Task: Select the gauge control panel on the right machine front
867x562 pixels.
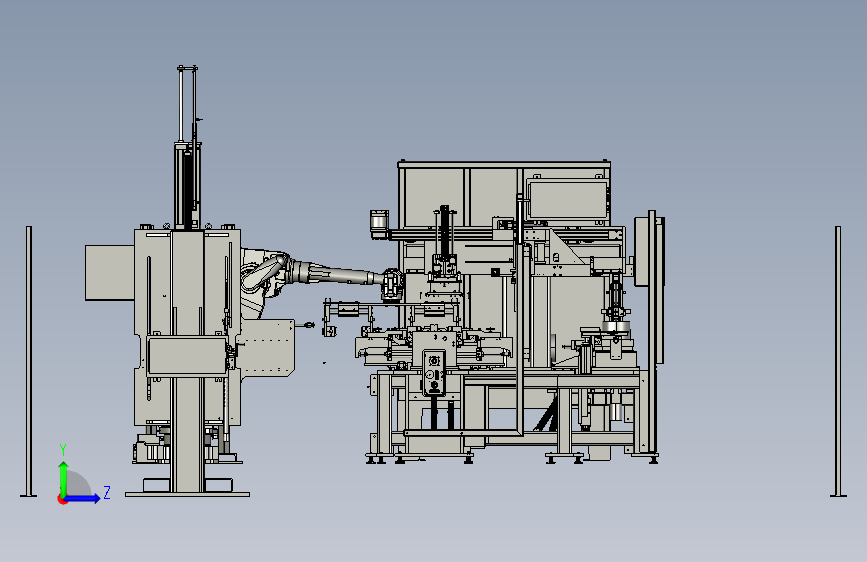Action: pyautogui.click(x=434, y=373)
